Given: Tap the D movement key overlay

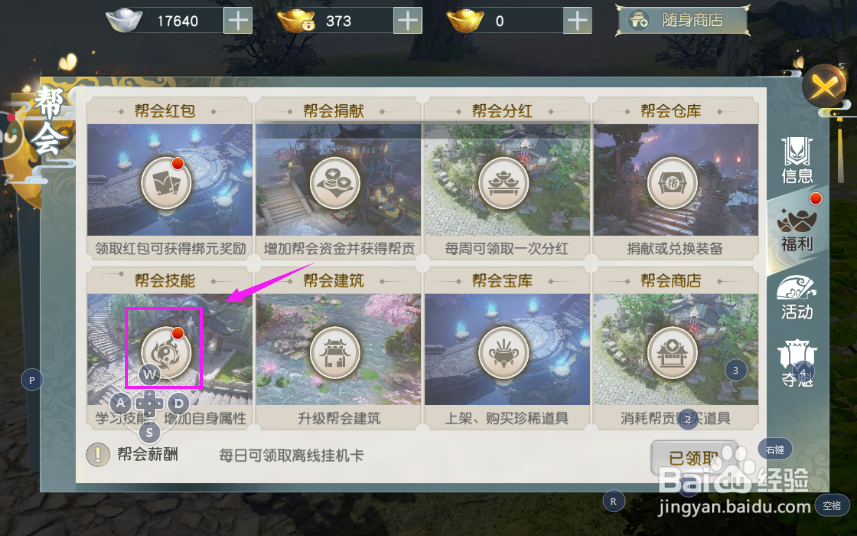Looking at the screenshot, I should pos(178,404).
